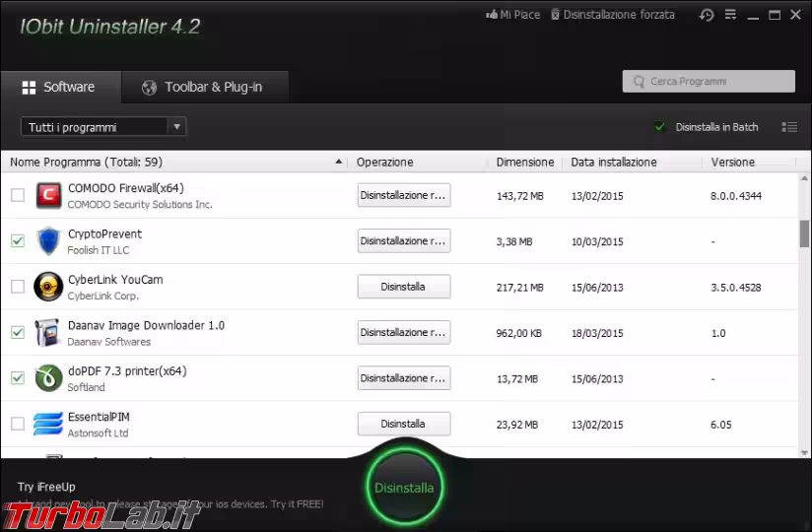Click the big green Disinstalla button
Viewport: 812px width, 532px height.
click(x=404, y=488)
